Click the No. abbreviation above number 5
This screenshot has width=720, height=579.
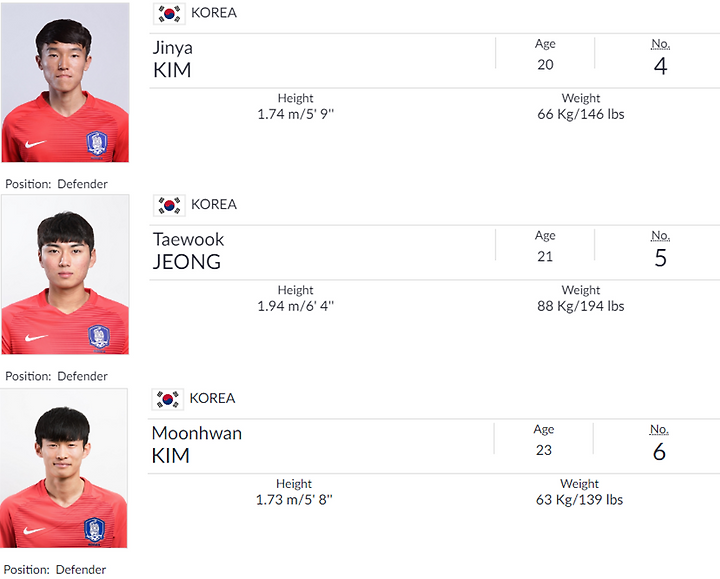pos(660,236)
